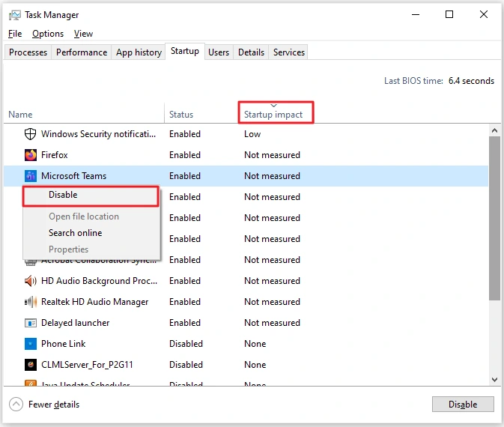Maximize the Task Manager window
The image size is (504, 427).
tap(449, 14)
